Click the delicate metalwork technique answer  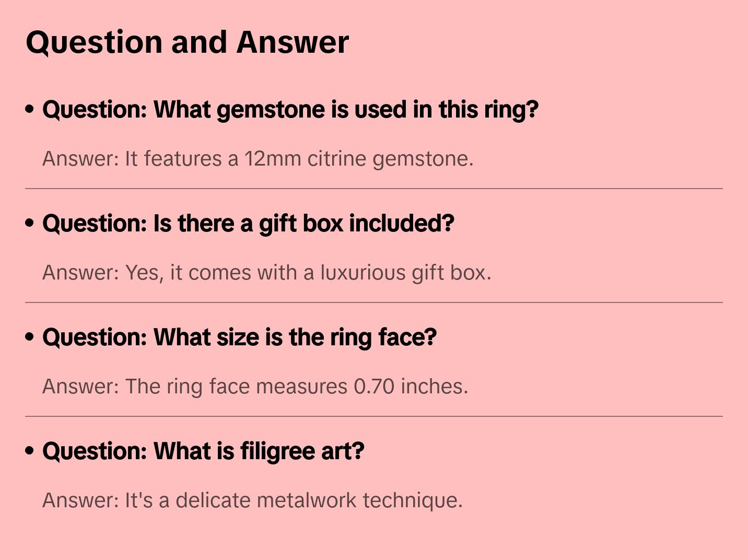click(x=252, y=500)
